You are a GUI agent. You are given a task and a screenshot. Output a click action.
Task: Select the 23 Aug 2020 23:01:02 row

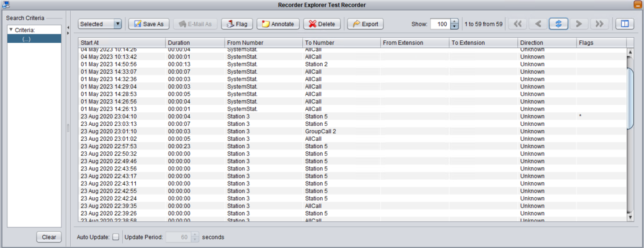click(352, 139)
